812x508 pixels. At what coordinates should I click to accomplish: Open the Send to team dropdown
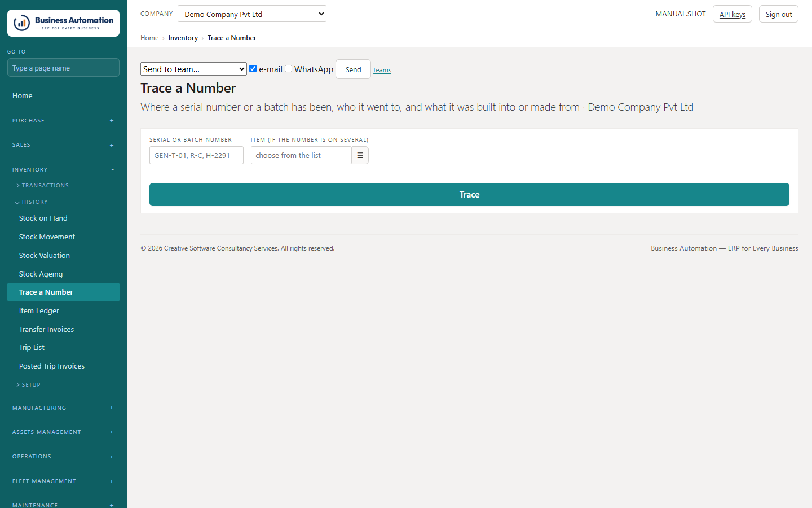193,69
